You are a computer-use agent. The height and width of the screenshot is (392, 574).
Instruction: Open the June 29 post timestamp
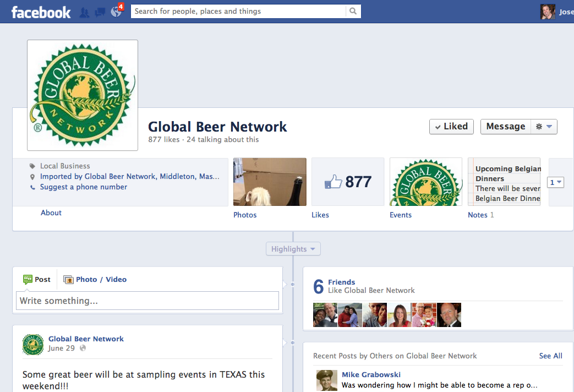point(61,349)
